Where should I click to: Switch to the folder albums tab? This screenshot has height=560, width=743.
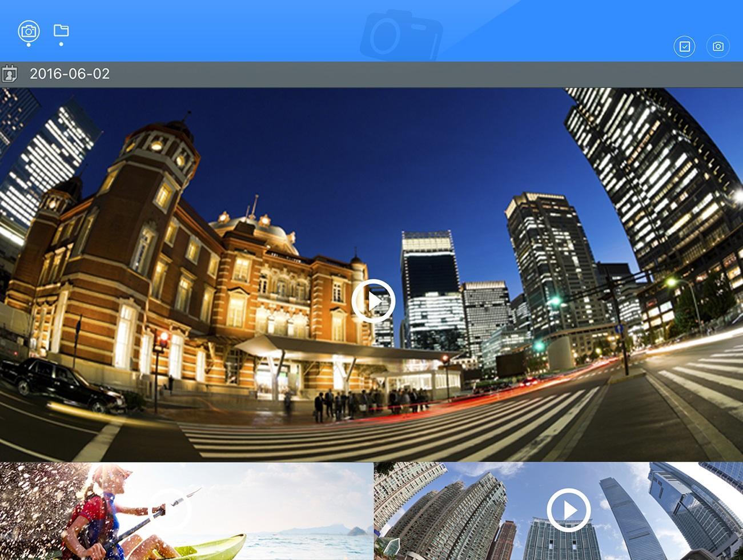point(61,30)
